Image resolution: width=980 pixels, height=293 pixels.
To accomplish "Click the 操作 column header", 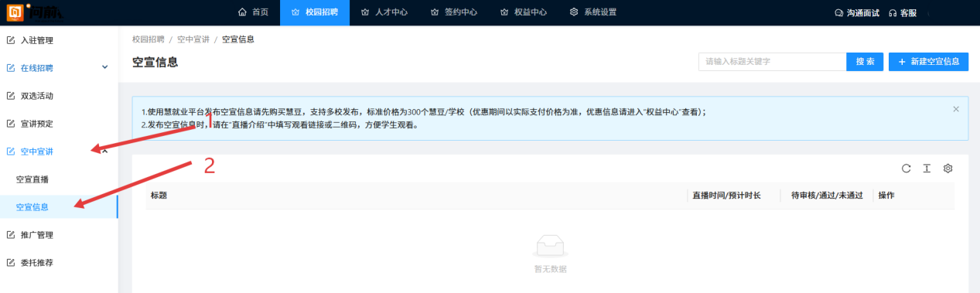I will [886, 196].
